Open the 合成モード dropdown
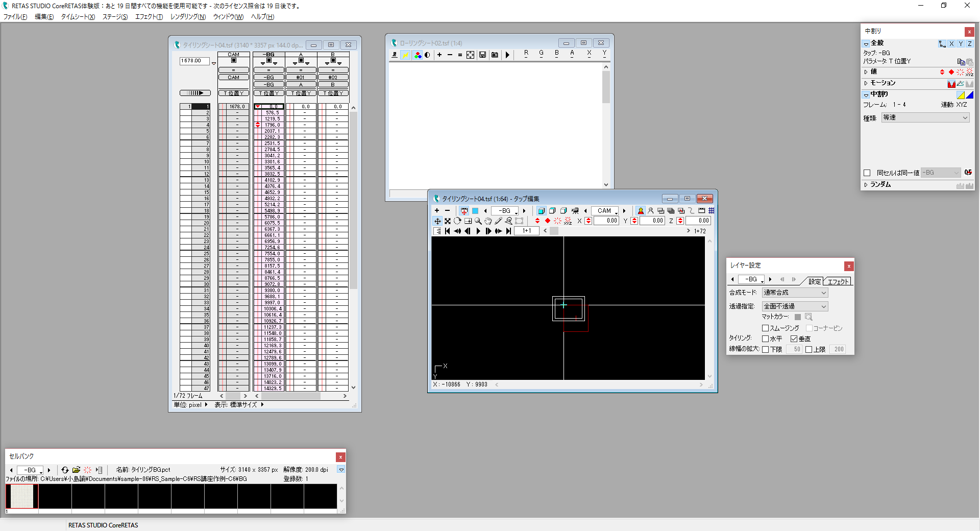This screenshot has width=980, height=531. point(795,293)
